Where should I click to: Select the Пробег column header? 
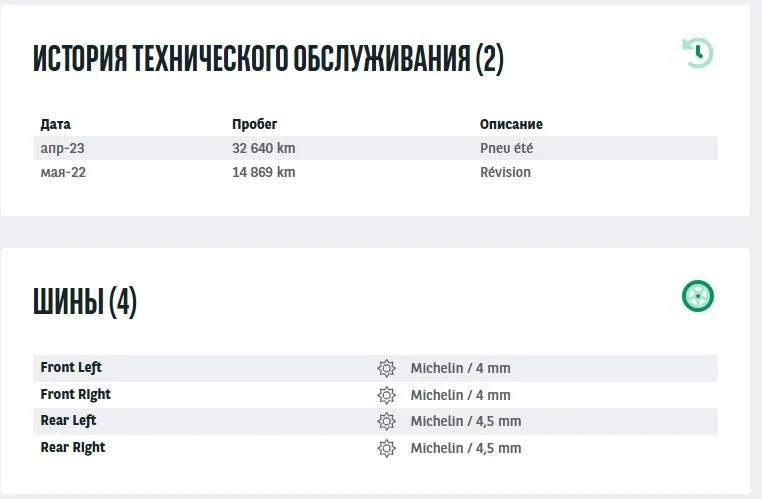(254, 125)
